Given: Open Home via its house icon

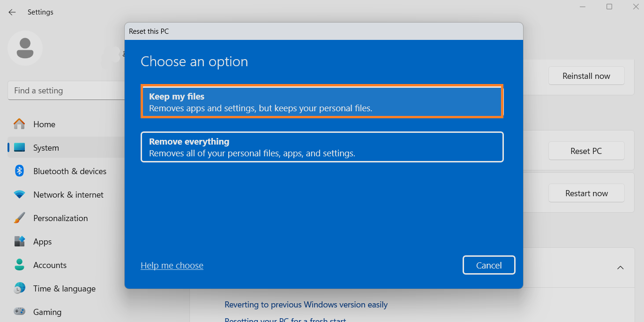Looking at the screenshot, I should point(19,124).
